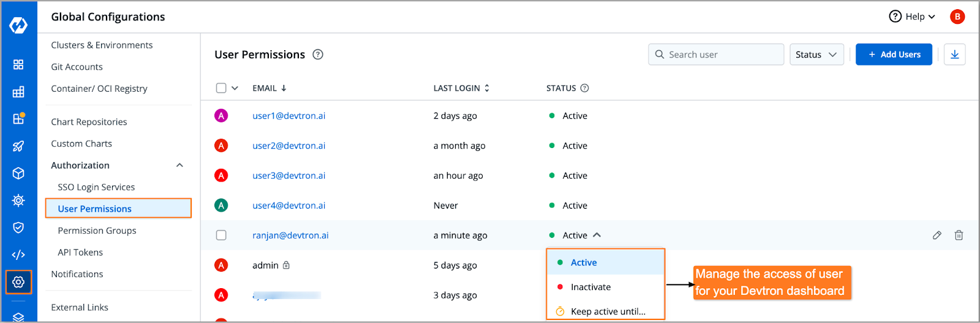
Task: Open user1@devtron.ai link
Action: [x=289, y=116]
